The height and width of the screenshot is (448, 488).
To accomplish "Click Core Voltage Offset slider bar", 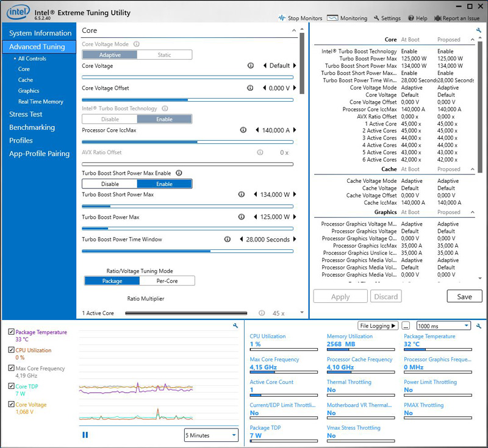I will [187, 100].
